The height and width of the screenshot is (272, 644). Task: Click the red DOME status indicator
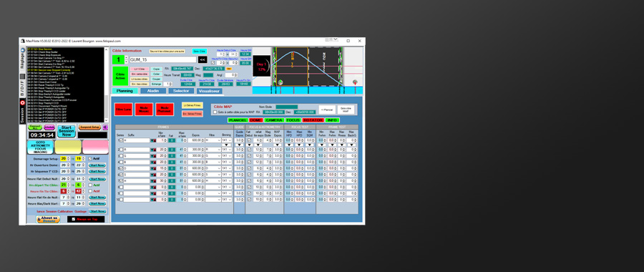point(256,120)
